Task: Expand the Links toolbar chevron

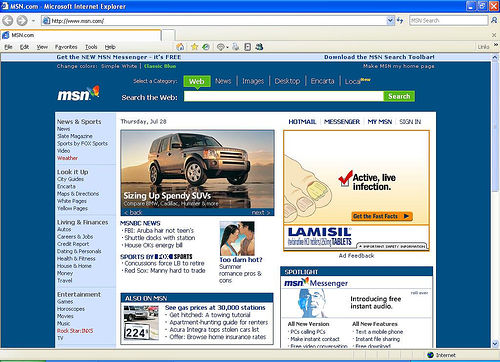Action: point(496,45)
